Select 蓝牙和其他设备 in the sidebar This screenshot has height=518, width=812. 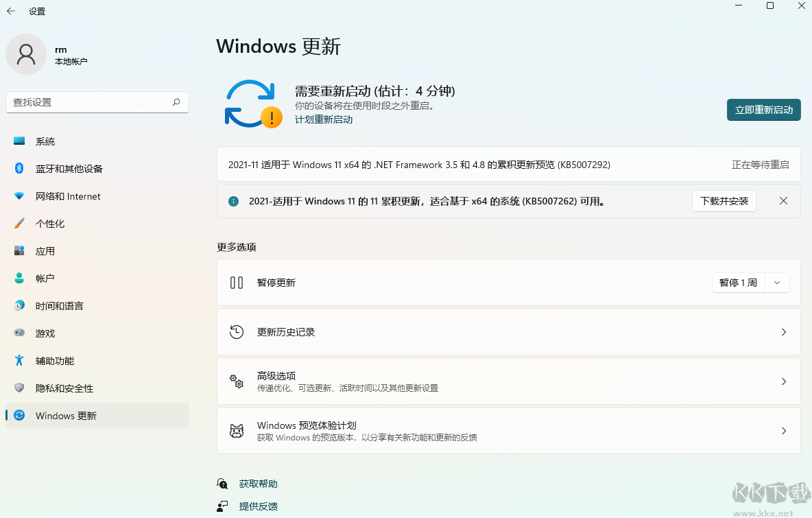[x=73, y=168]
